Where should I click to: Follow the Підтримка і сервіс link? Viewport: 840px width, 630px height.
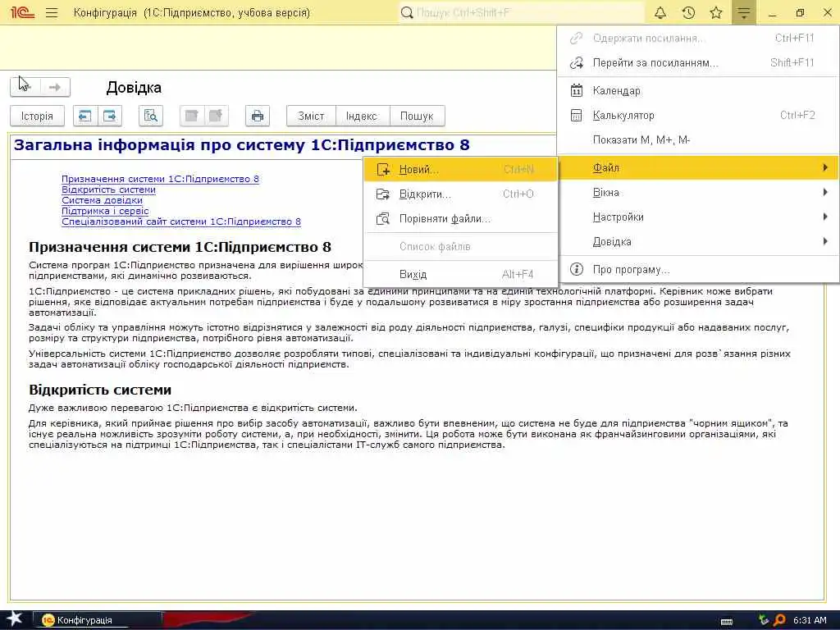(x=105, y=211)
